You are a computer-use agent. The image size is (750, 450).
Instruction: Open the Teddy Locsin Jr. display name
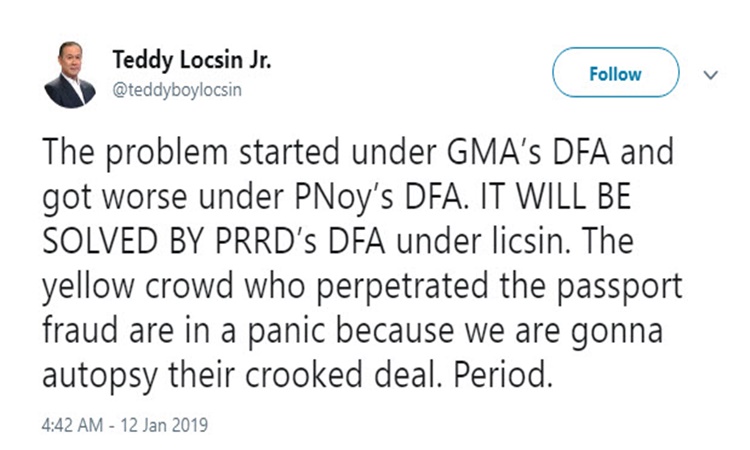click(x=192, y=60)
